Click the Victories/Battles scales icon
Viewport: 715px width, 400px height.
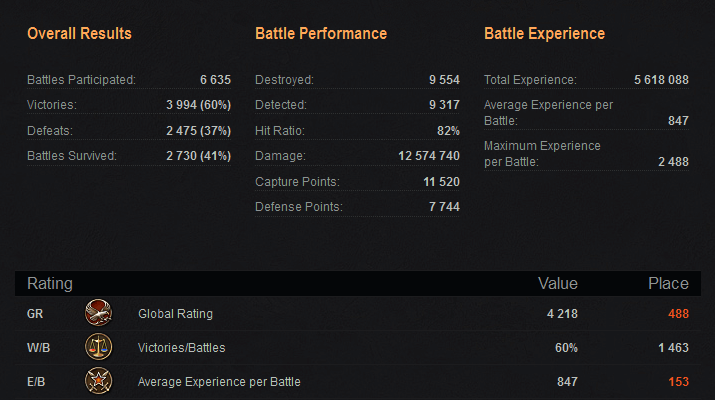coord(98,347)
